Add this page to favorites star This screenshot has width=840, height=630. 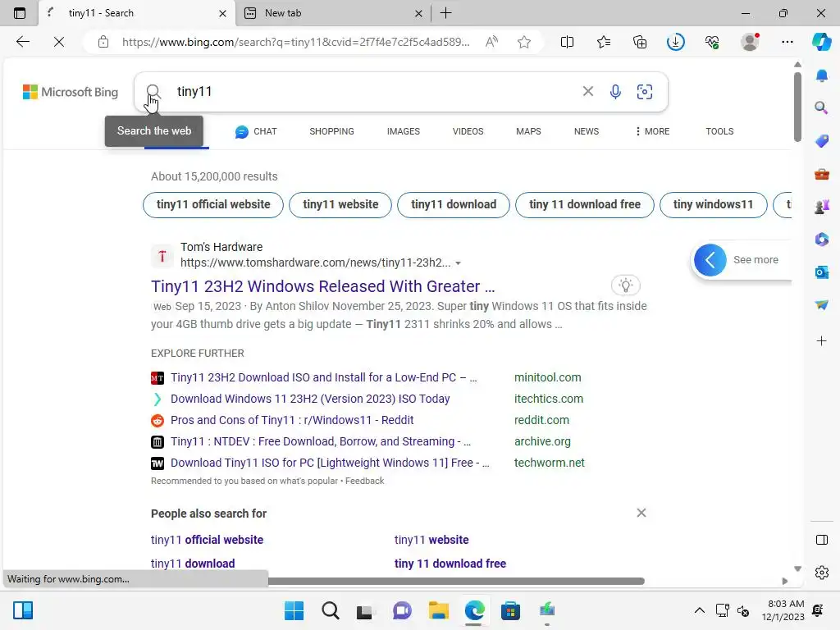click(x=524, y=42)
